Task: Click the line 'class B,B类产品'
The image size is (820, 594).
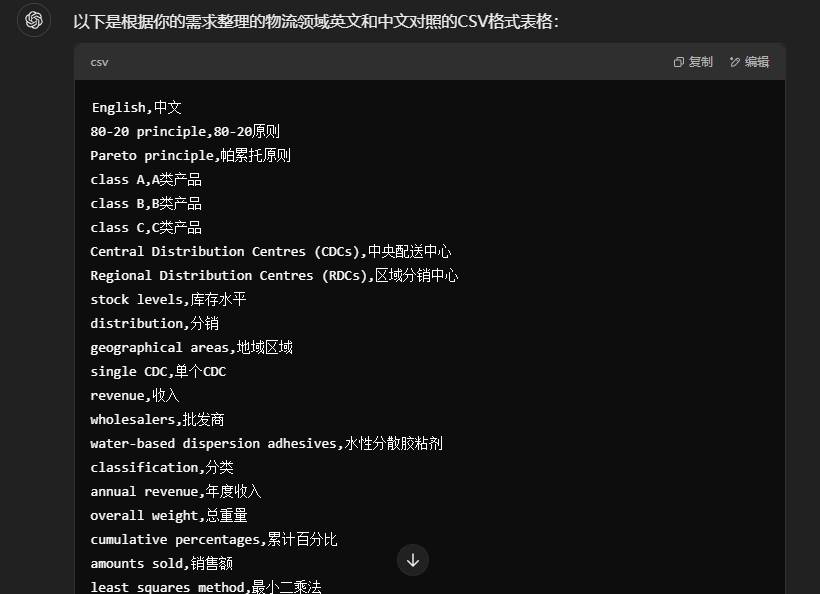Action: [146, 203]
